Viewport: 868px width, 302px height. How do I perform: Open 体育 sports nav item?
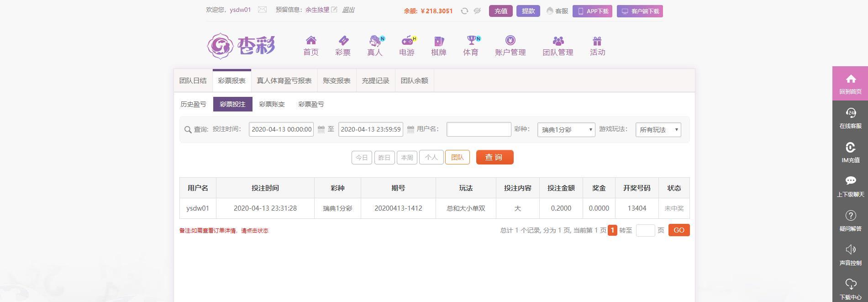pos(471,46)
